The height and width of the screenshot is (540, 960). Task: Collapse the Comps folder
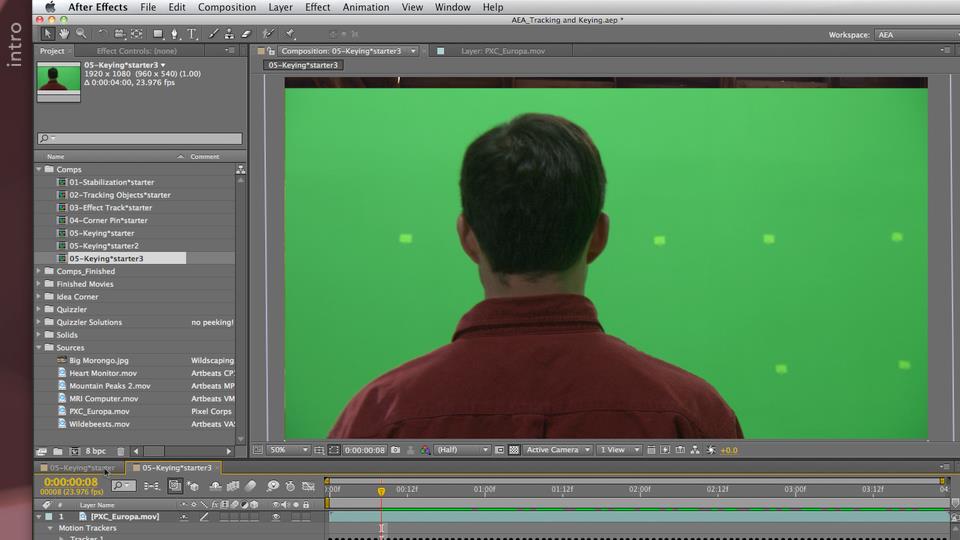coord(39,170)
